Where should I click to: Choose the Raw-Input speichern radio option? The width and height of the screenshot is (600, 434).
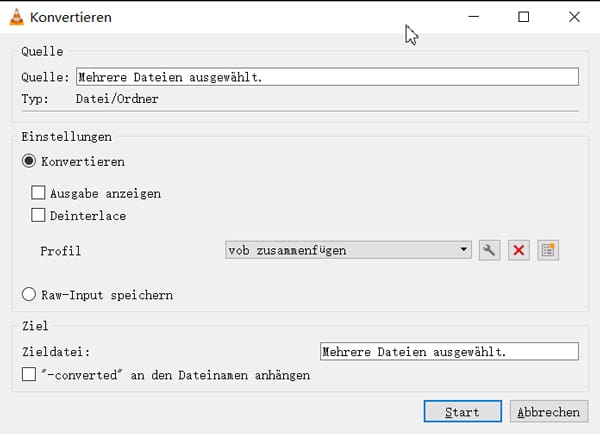28,295
